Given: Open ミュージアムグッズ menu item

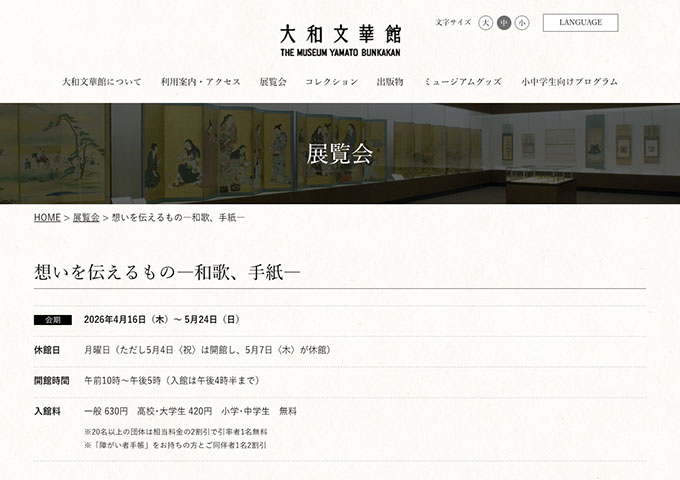Looking at the screenshot, I should 462,82.
